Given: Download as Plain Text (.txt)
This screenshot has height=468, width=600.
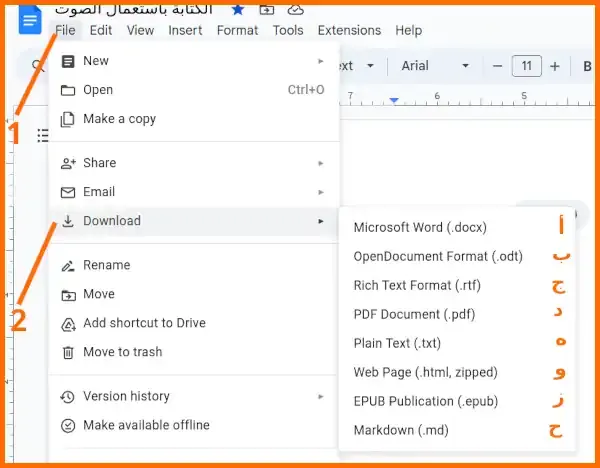Looking at the screenshot, I should [x=457, y=343].
